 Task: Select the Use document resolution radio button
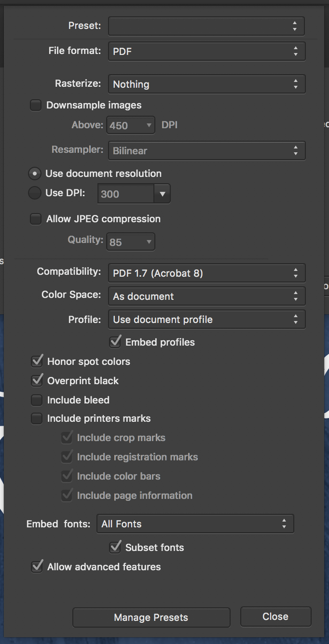point(34,174)
